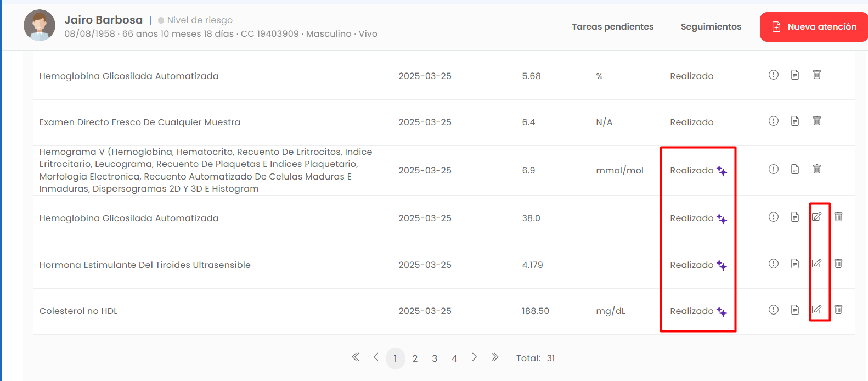Delete the Colesterol no HDL result
868x381 pixels.
coord(838,310)
